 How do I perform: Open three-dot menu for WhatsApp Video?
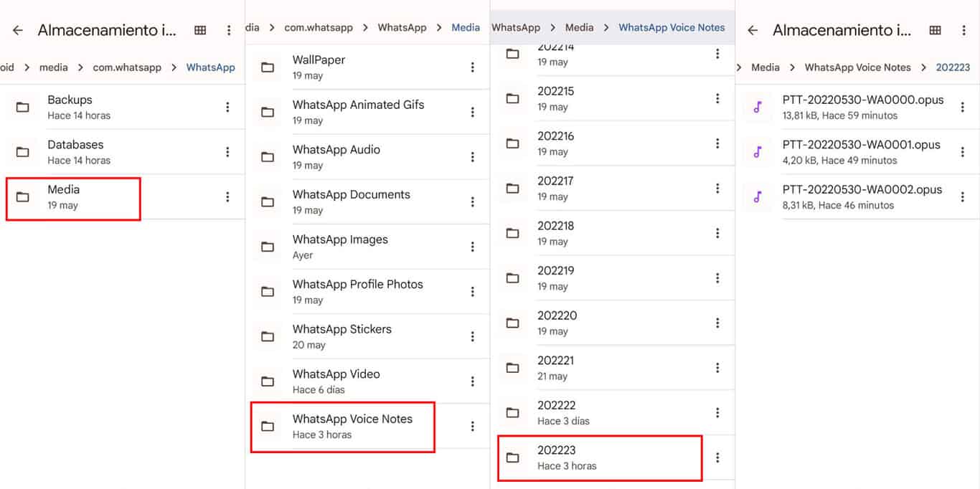(472, 381)
